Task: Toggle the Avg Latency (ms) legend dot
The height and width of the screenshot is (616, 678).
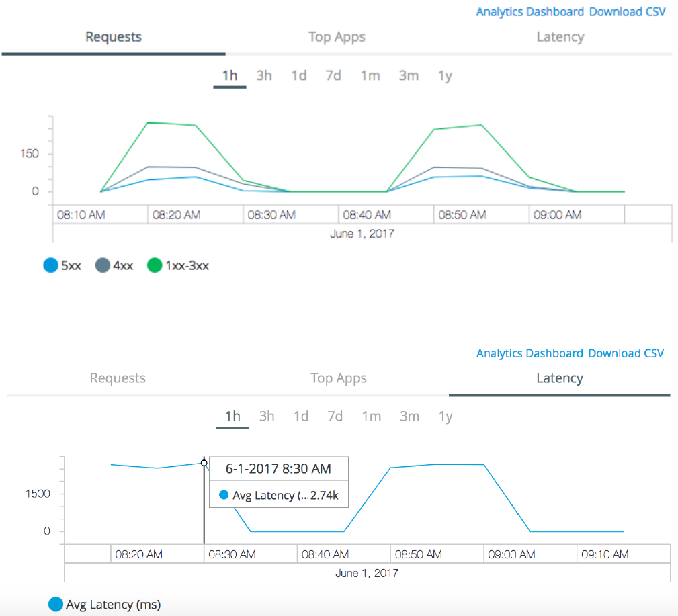Action: (x=56, y=605)
